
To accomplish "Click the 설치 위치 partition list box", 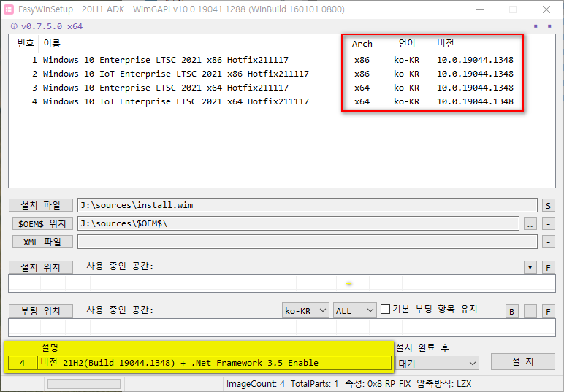I will coord(282,283).
